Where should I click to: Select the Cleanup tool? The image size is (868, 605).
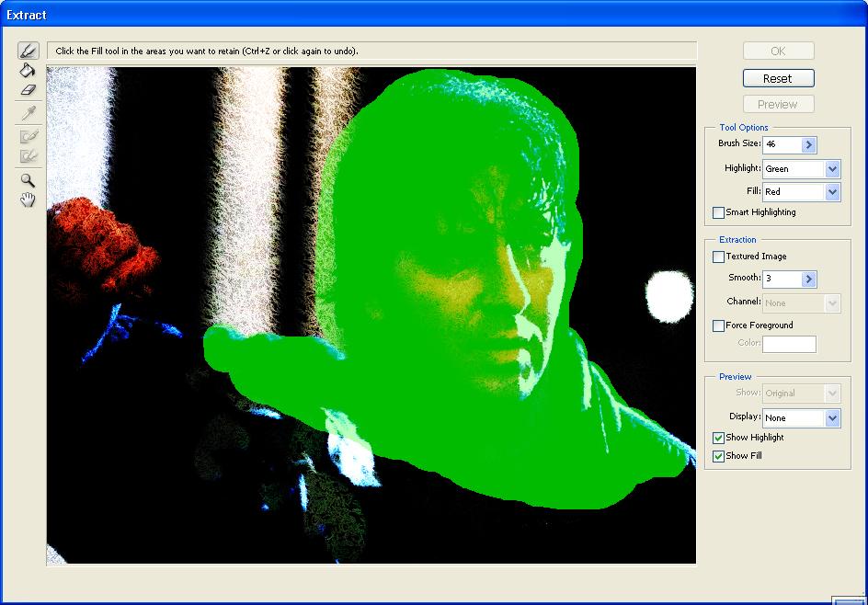click(29, 136)
